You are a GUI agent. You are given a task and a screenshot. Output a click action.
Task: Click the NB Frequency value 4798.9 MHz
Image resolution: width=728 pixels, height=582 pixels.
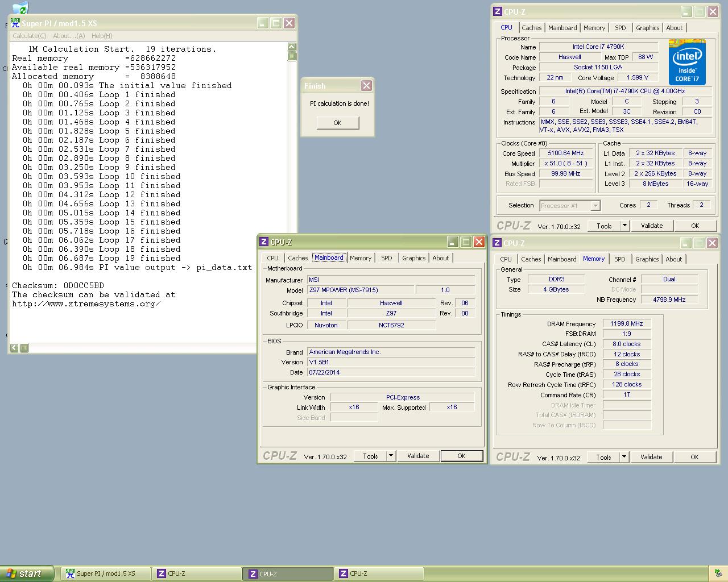pyautogui.click(x=669, y=300)
